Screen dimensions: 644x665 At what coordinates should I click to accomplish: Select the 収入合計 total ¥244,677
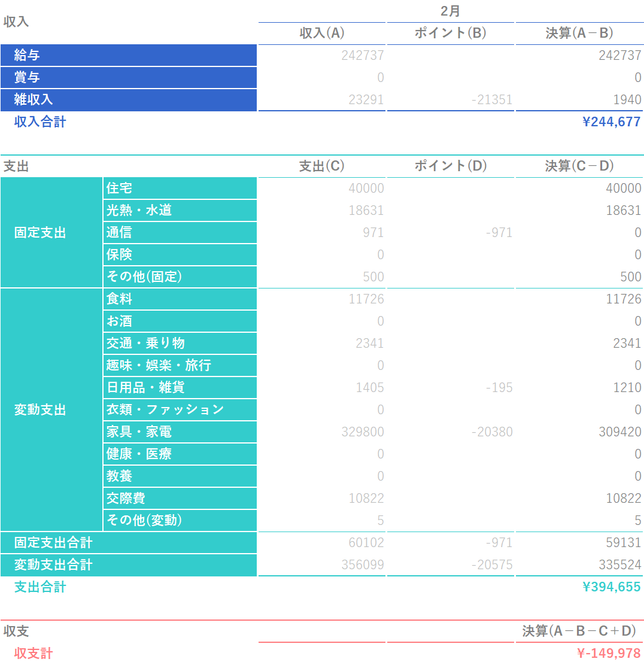tap(610, 122)
